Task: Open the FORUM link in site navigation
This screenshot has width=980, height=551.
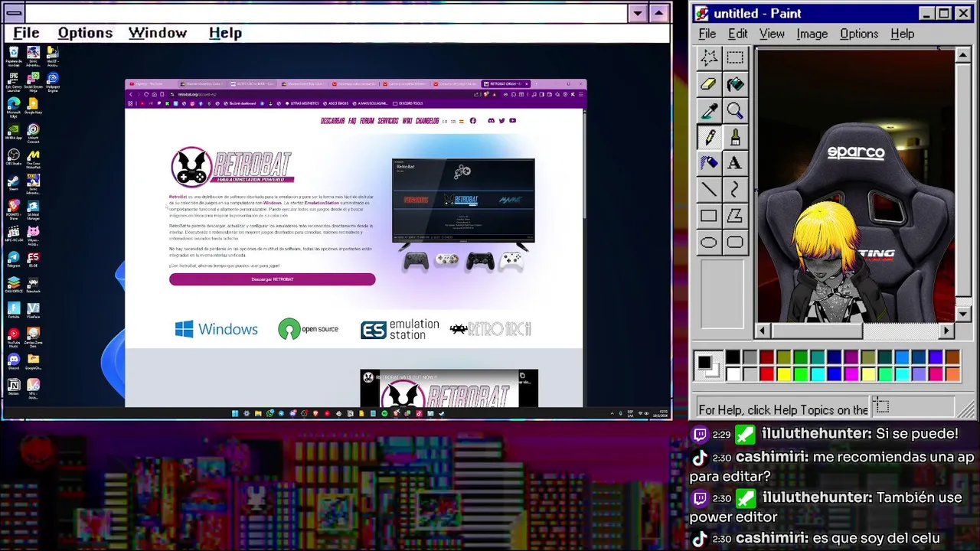Action: pos(367,120)
